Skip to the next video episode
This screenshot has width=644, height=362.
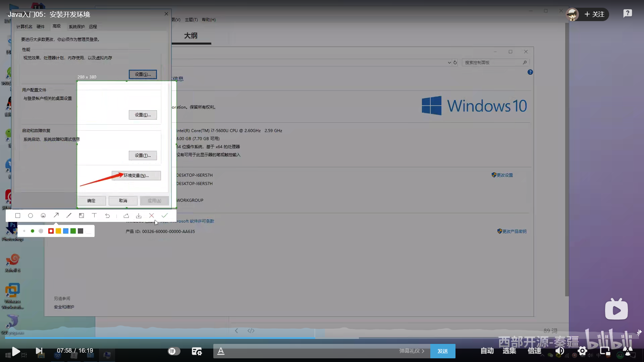pyautogui.click(x=39, y=351)
